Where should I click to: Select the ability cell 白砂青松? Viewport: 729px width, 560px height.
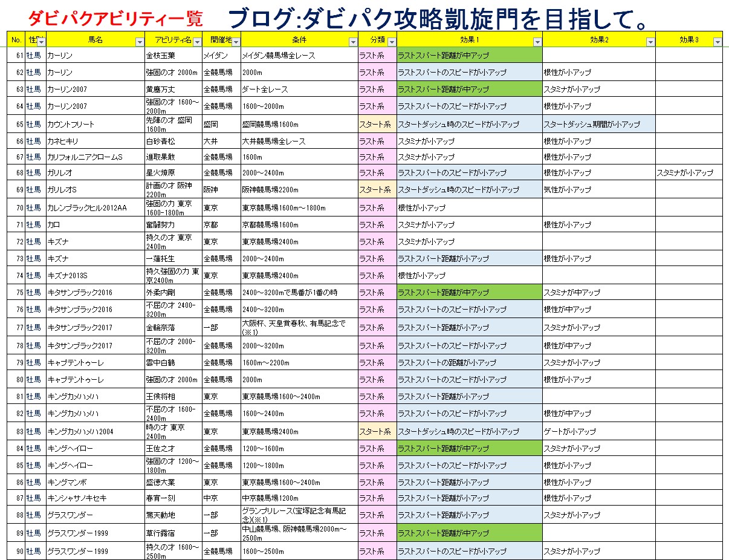(173, 142)
